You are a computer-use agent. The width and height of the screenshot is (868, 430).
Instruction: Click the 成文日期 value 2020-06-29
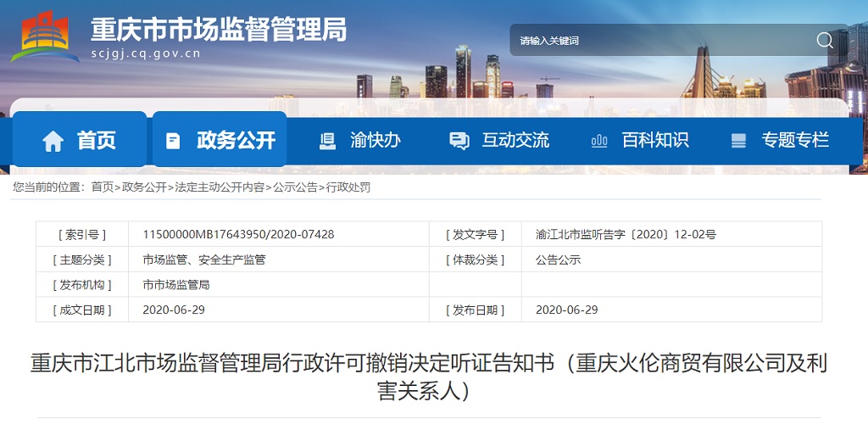pyautogui.click(x=174, y=310)
